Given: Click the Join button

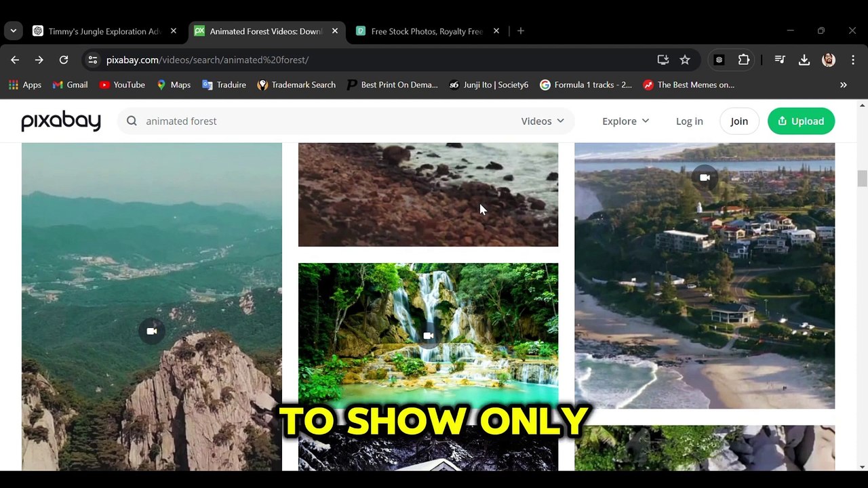Looking at the screenshot, I should pos(739,121).
